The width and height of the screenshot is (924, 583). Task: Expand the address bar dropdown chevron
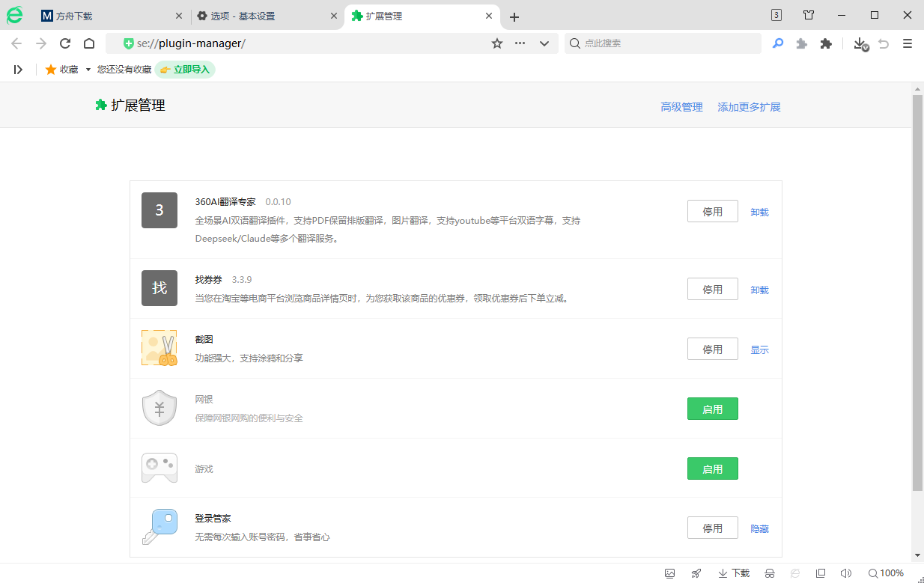coord(544,43)
